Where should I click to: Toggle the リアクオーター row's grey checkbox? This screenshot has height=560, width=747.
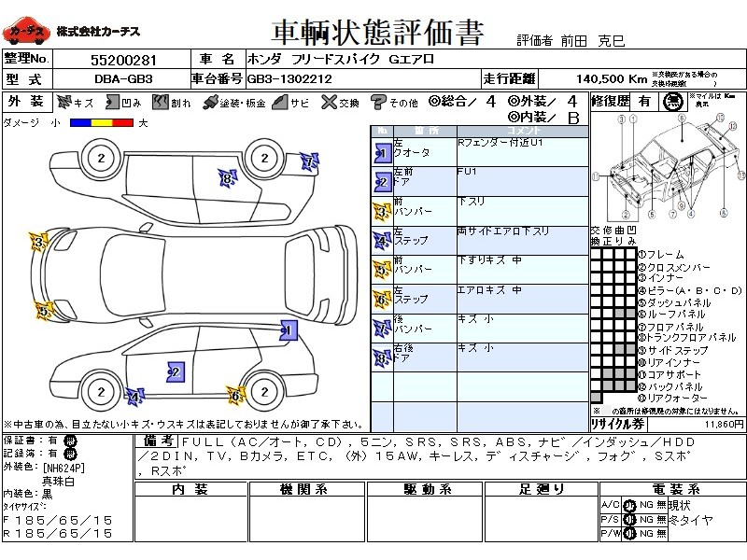click(596, 399)
